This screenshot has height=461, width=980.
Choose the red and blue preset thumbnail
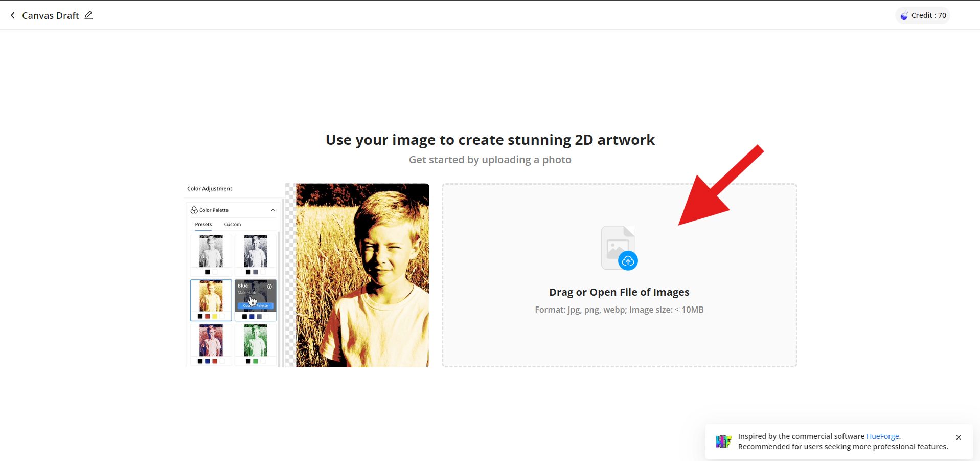[x=211, y=340]
